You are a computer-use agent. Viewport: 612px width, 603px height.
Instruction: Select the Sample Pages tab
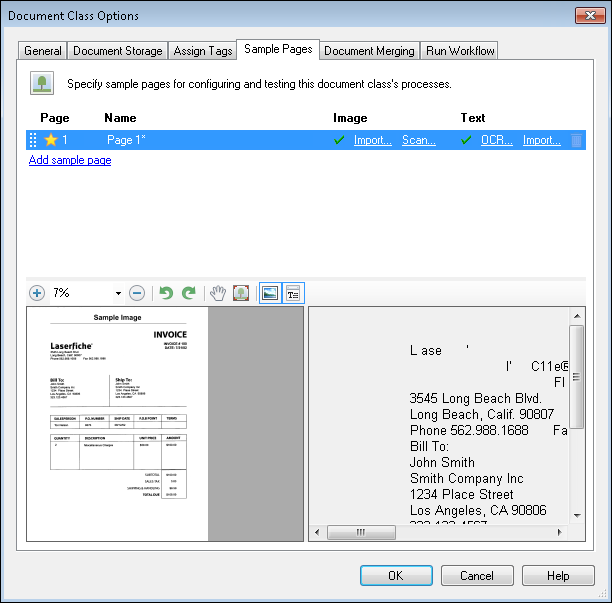[x=278, y=49]
